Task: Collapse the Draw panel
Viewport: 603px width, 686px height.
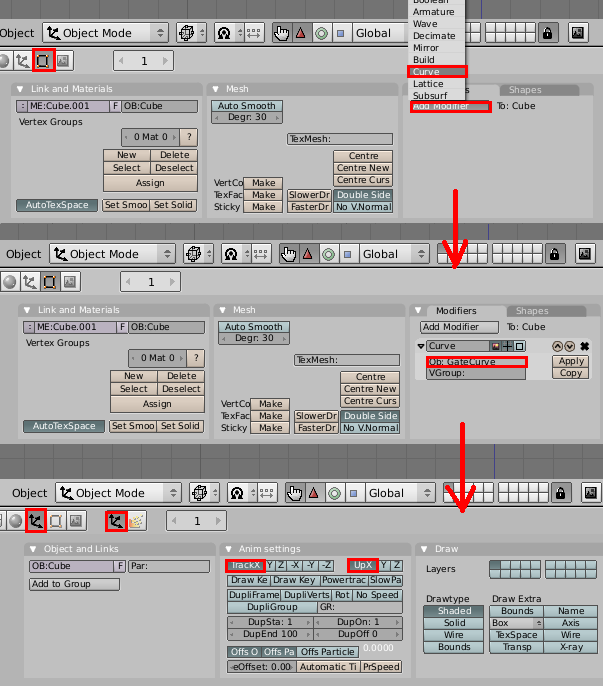Action: point(424,549)
